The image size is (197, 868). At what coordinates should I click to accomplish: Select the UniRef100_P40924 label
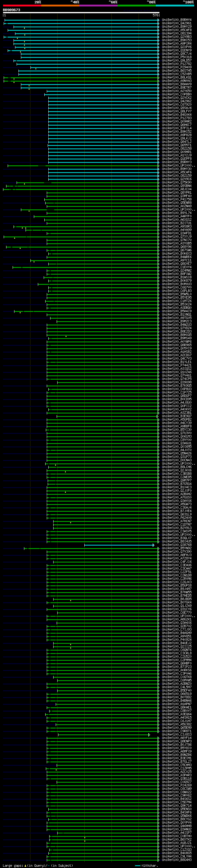[x=176, y=640]
